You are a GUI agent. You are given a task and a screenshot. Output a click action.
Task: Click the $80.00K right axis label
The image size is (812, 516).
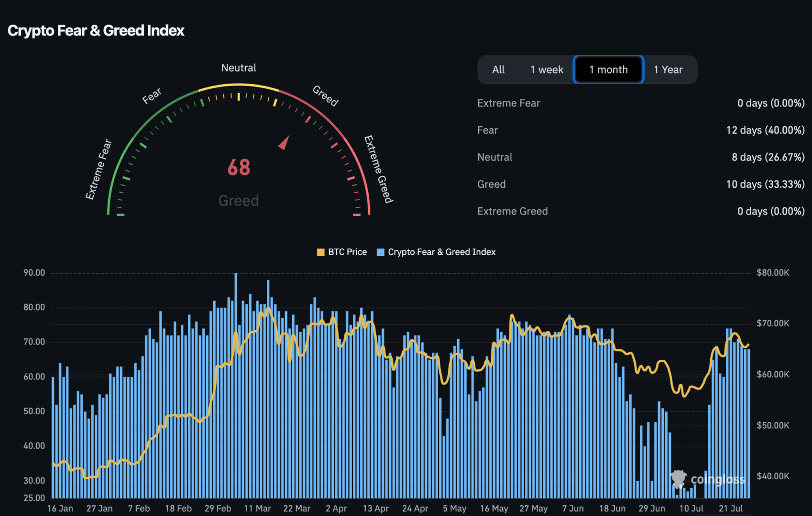point(773,273)
